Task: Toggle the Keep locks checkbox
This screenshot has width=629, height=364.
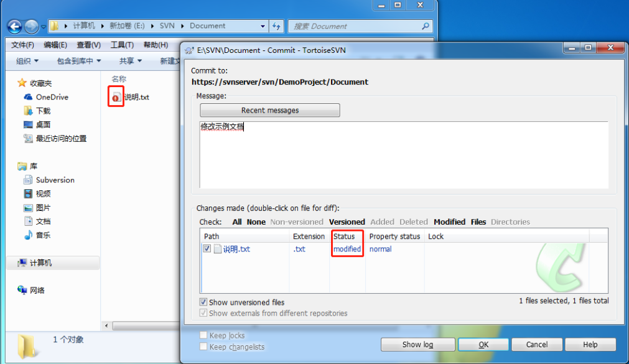Action: (x=203, y=335)
